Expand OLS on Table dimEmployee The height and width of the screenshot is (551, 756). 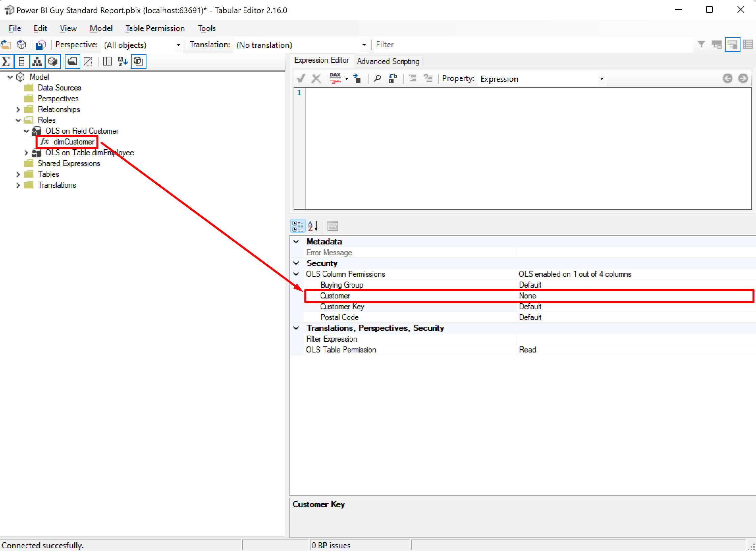(x=26, y=153)
